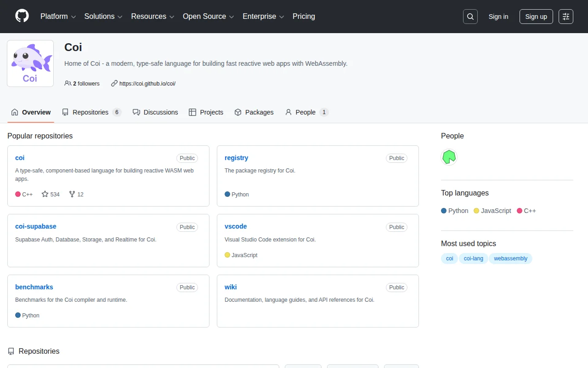
Task: Open the vscode repository
Action: (236, 226)
